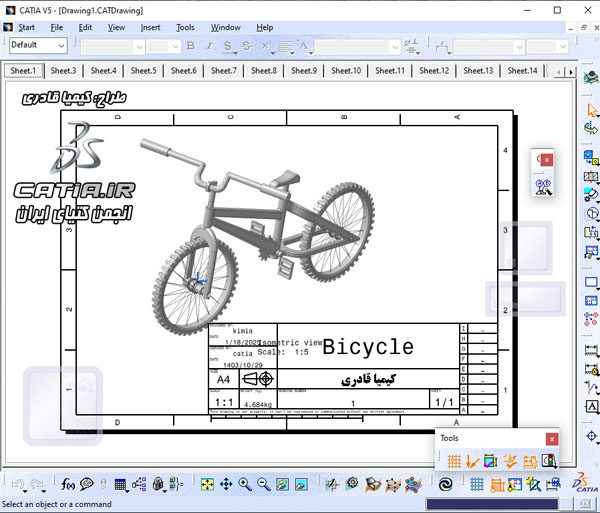Viewport: 600px width, 513px height.
Task: Open the Tools menu
Action: point(185,28)
